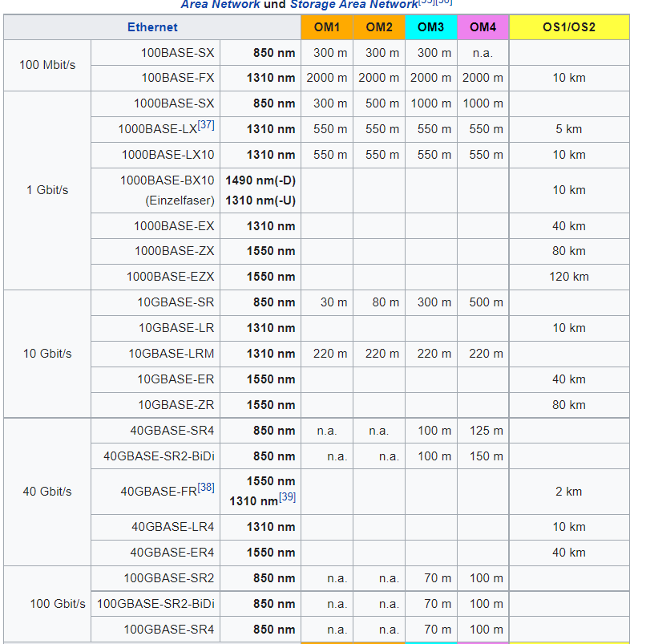Click footnote [36] in the caption

[x=445, y=2]
